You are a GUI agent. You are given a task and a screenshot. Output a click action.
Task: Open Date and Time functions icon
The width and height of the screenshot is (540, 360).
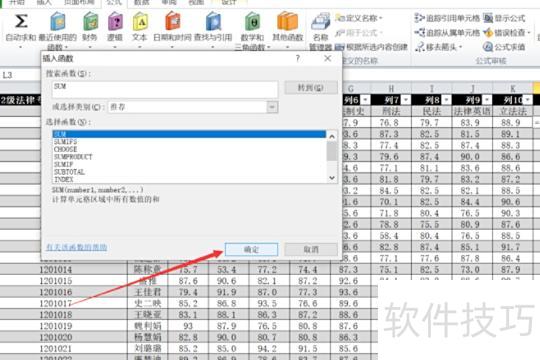(x=173, y=22)
